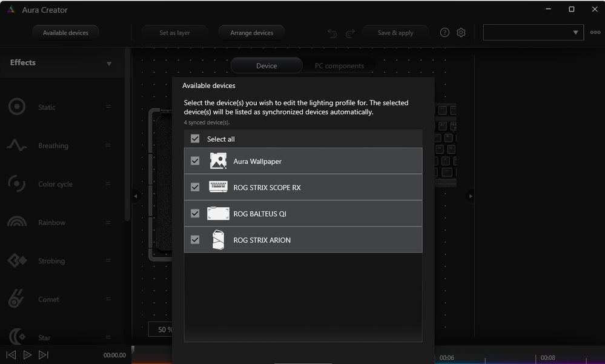Viewport: 605px width, 364px height.
Task: Select the Static effect icon
Action: (x=17, y=107)
